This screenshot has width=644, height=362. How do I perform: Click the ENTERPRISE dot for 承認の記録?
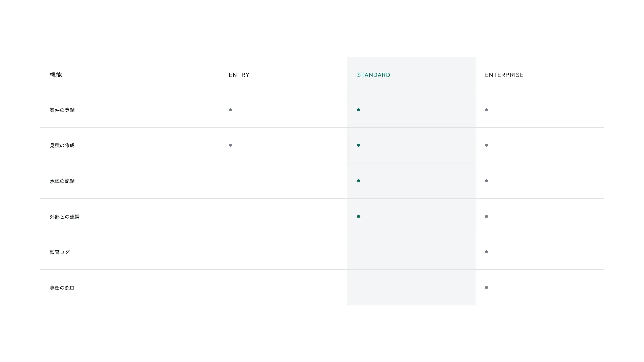(x=487, y=181)
